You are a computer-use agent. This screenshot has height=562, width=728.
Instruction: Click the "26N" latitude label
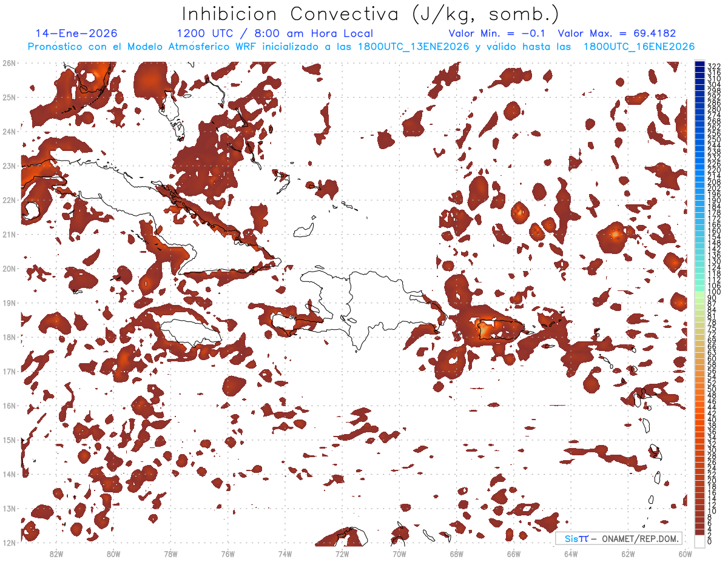coord(9,63)
